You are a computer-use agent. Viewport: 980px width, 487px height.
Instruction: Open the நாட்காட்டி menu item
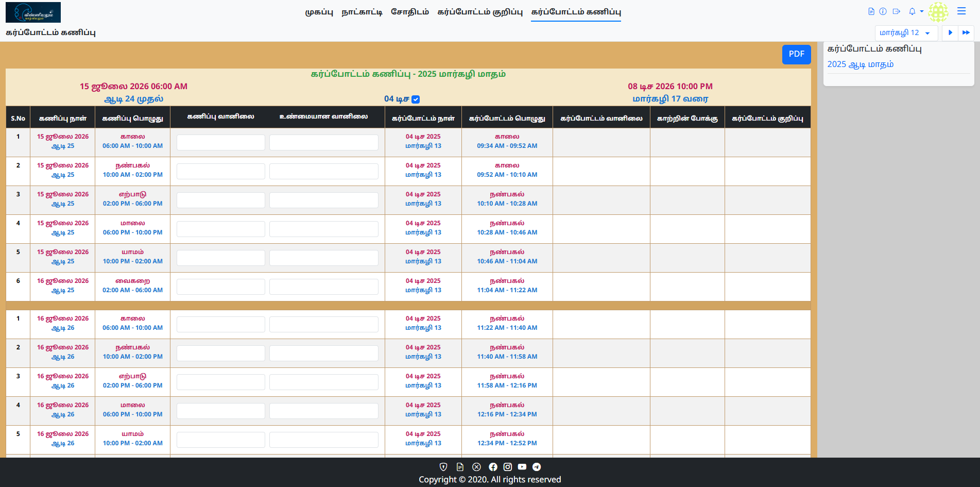pyautogui.click(x=362, y=11)
